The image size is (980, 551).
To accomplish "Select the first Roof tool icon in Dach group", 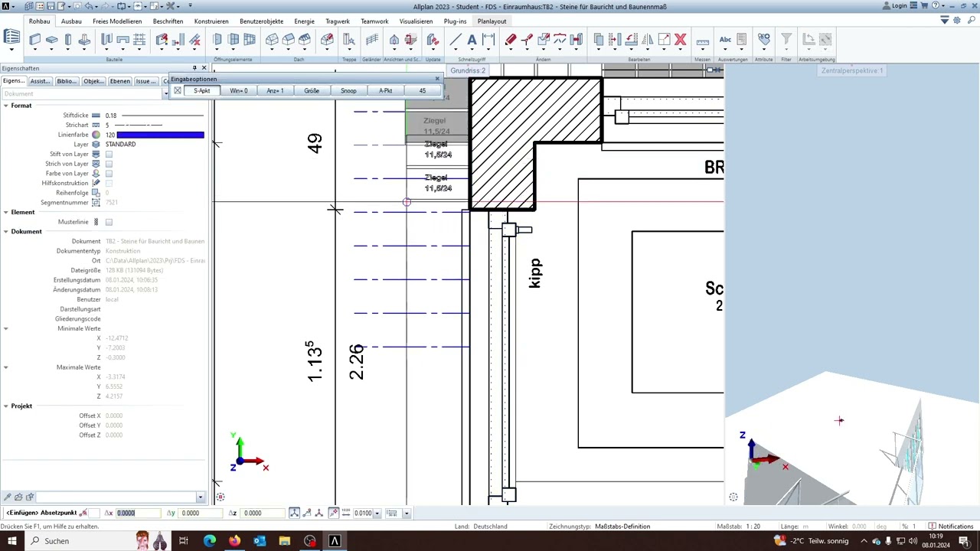I will tap(272, 39).
